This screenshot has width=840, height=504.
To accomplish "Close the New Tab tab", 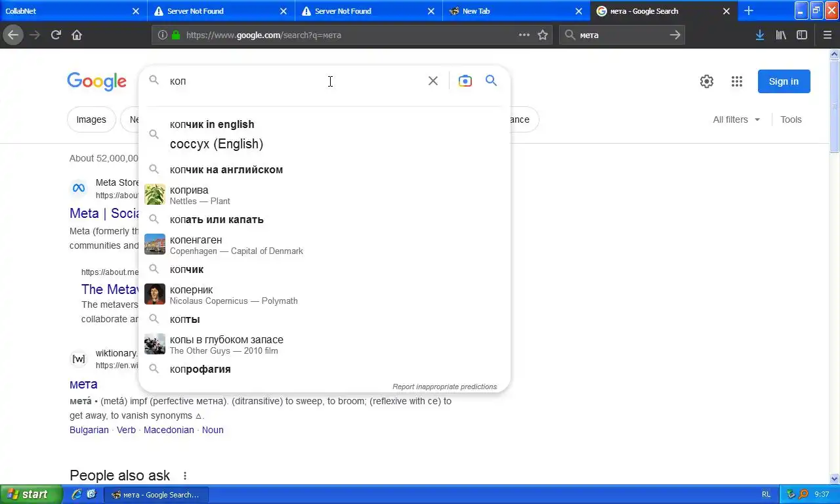I will click(x=579, y=11).
